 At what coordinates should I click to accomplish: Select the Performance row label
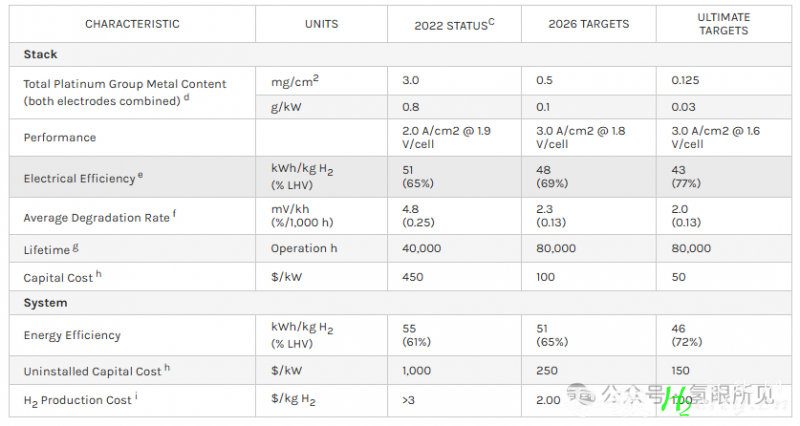(x=60, y=137)
